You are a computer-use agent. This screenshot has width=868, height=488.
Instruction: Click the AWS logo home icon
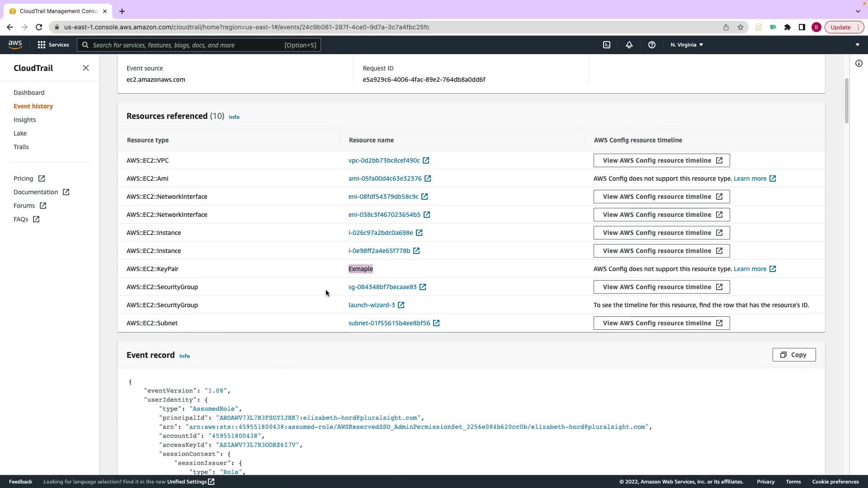coord(15,45)
